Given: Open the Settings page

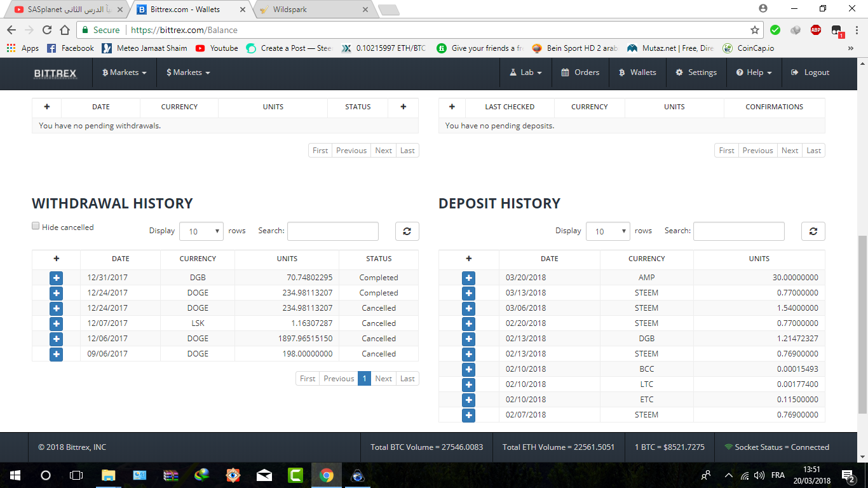Looking at the screenshot, I should [696, 72].
